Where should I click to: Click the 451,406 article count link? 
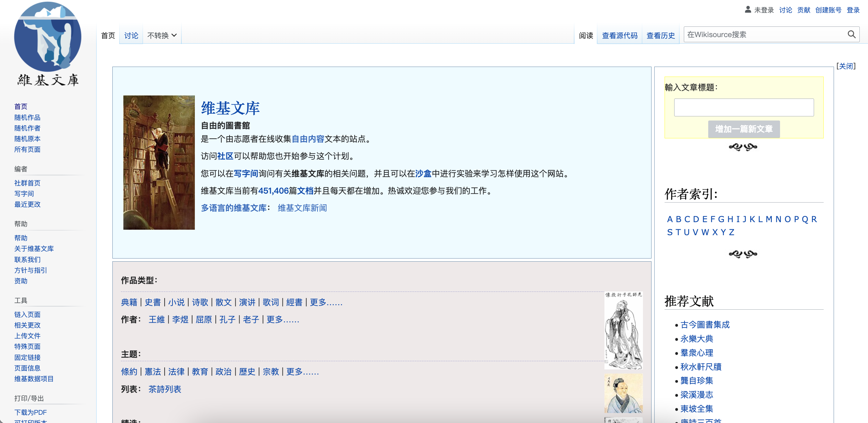click(x=274, y=191)
